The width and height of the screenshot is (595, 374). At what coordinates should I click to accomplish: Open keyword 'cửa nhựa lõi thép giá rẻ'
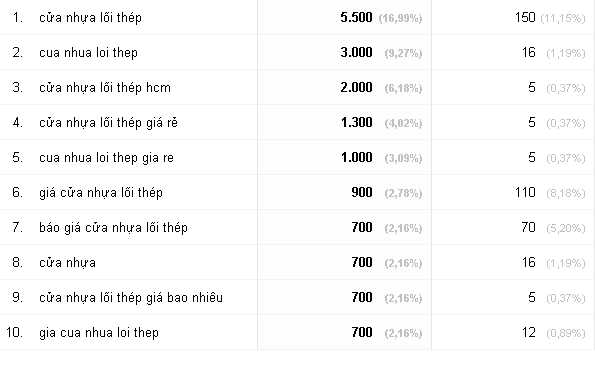click(108, 123)
